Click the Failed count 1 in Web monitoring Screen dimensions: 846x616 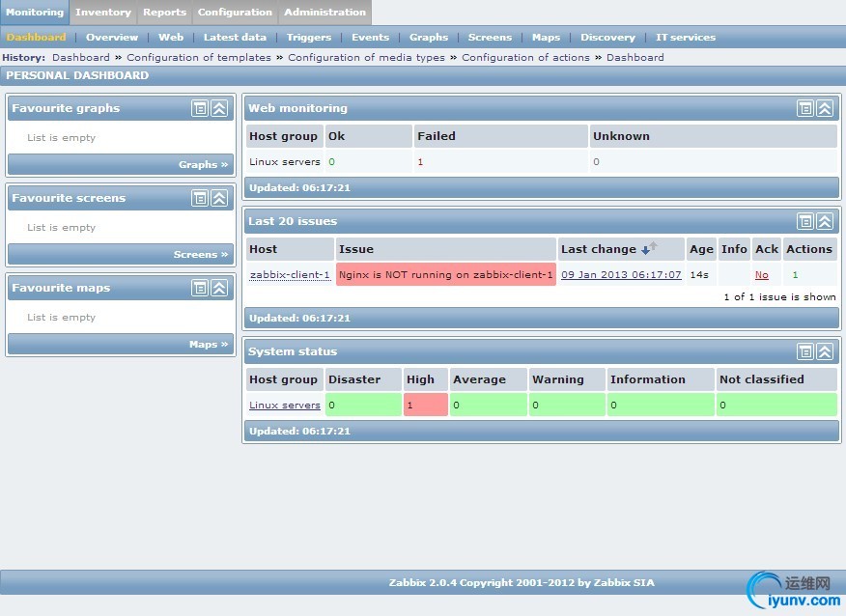[x=420, y=162]
